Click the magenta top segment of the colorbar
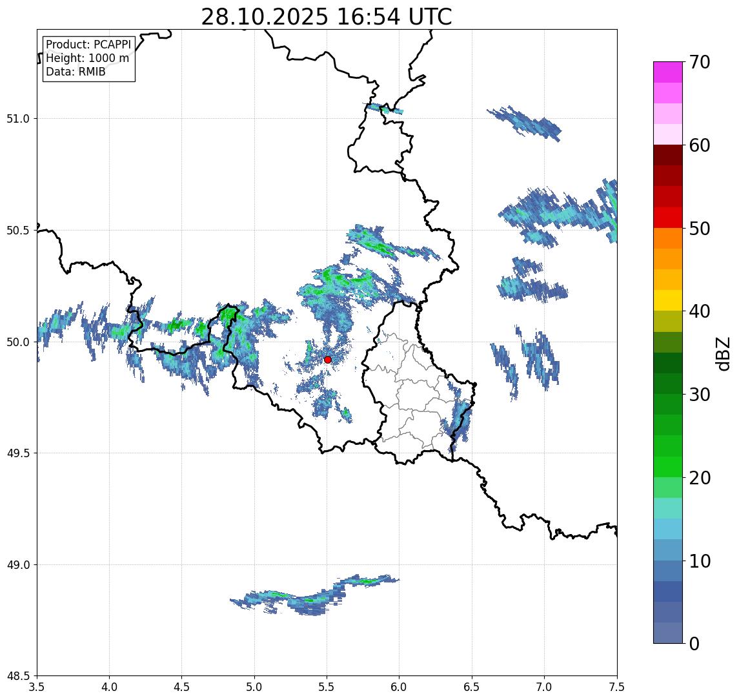The width and height of the screenshot is (739, 700). coord(668,72)
